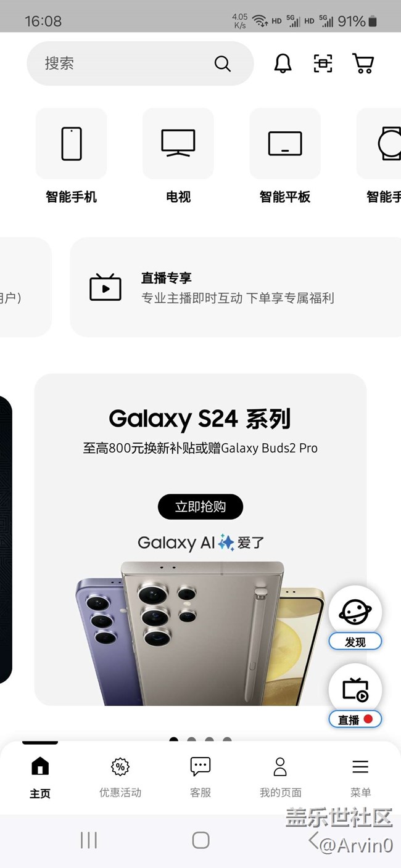Screen dimensions: 401x868
Task: Select the 电视 TV category icon
Action: tap(178, 144)
